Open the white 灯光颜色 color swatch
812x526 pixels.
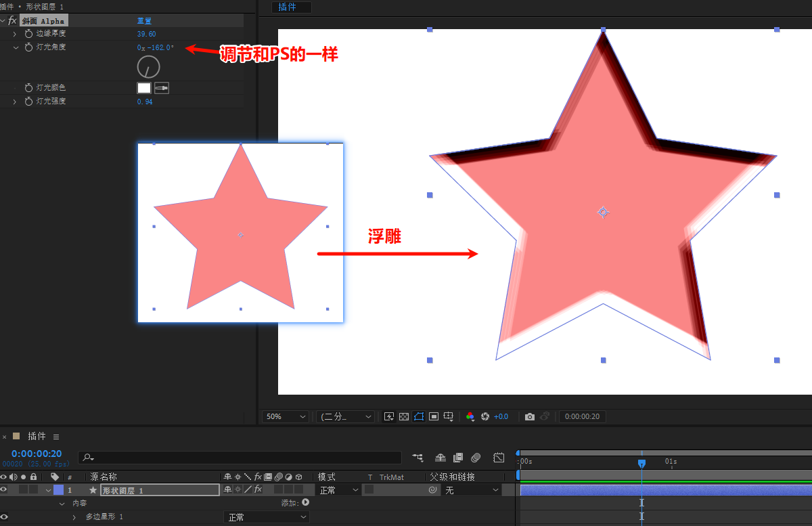click(144, 88)
